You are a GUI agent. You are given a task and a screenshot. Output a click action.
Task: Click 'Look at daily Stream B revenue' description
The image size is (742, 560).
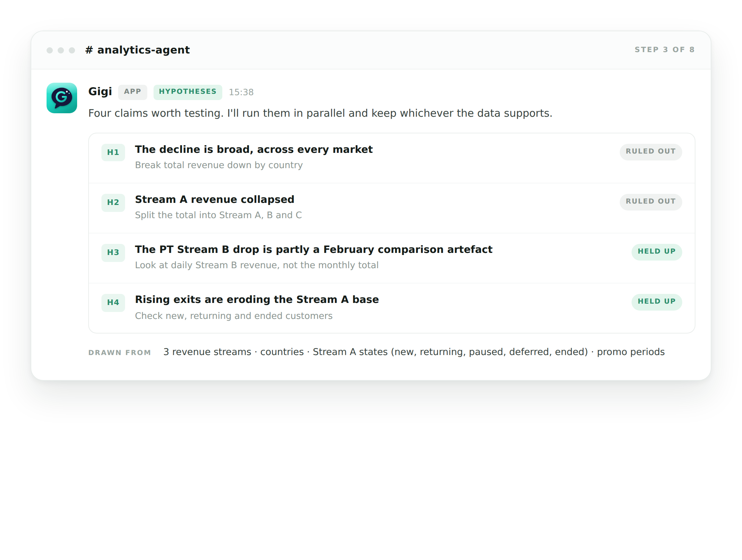point(257,265)
